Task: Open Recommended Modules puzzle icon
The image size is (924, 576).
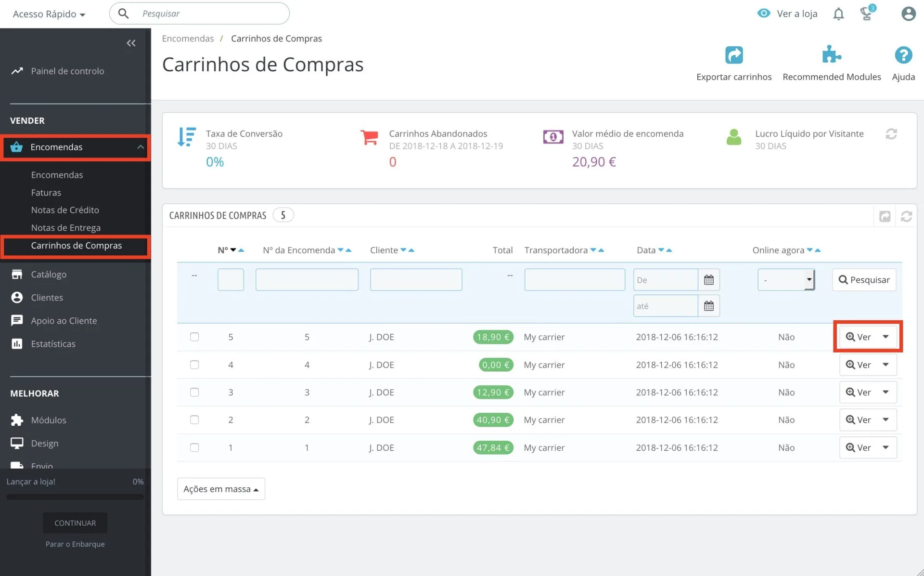Action: (x=831, y=55)
